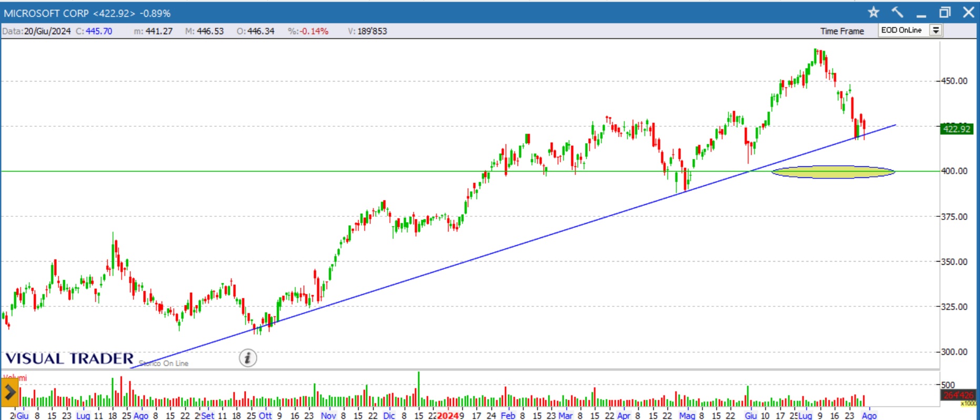
Task: Click the Mar month label on date axis
Action: (x=565, y=415)
